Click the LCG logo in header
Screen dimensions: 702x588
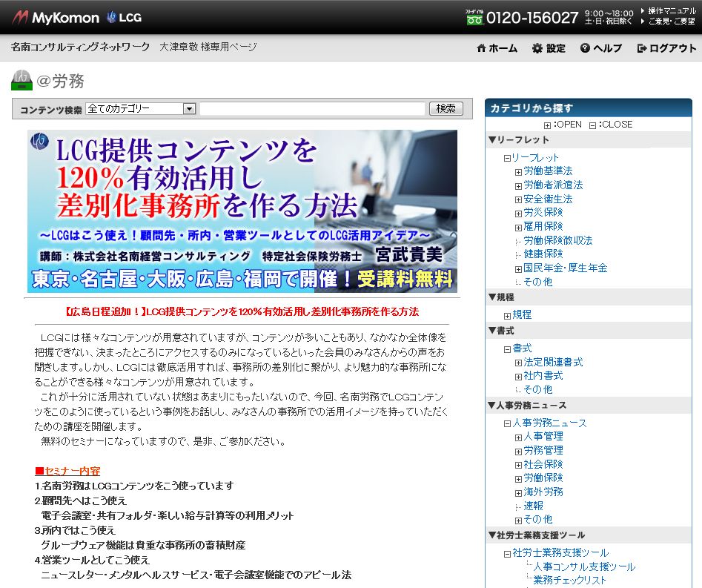124,18
